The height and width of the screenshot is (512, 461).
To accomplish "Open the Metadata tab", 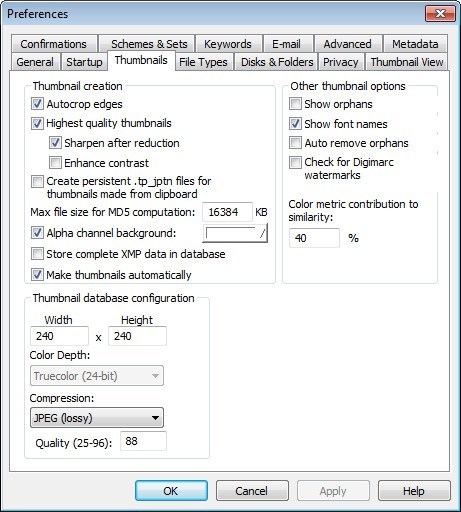I will click(x=415, y=44).
